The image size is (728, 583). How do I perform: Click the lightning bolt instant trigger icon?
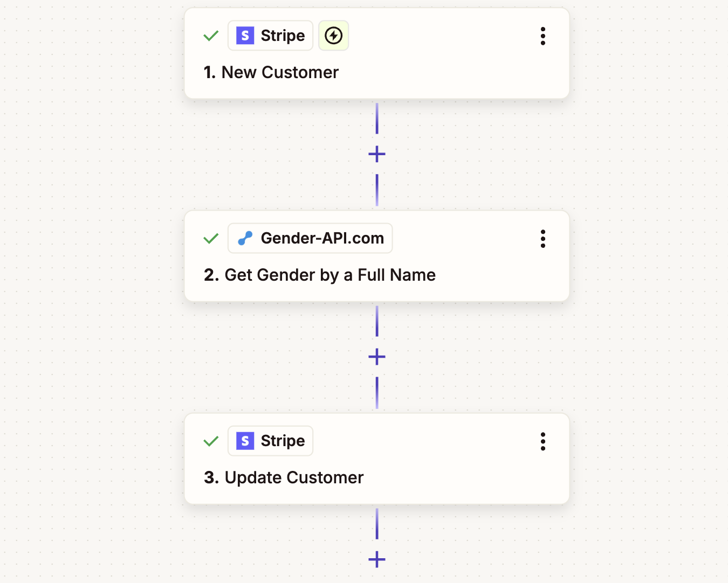click(333, 36)
